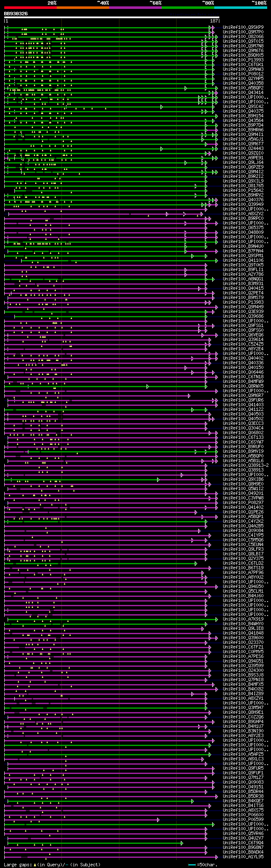Viewport: 271px width, 868px height.
Task: Click the UniRef100_A1YL95 label
Action: point(243,857)
